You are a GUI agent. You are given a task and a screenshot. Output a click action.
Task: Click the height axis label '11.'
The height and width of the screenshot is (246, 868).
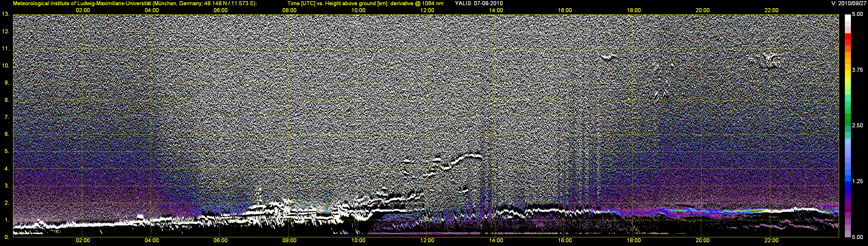(6, 49)
